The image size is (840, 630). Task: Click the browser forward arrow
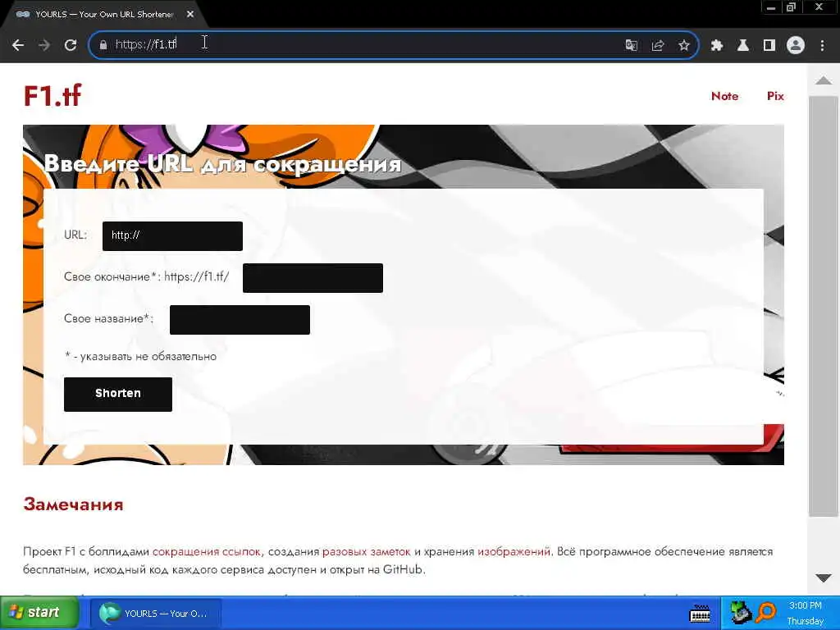[x=44, y=45]
